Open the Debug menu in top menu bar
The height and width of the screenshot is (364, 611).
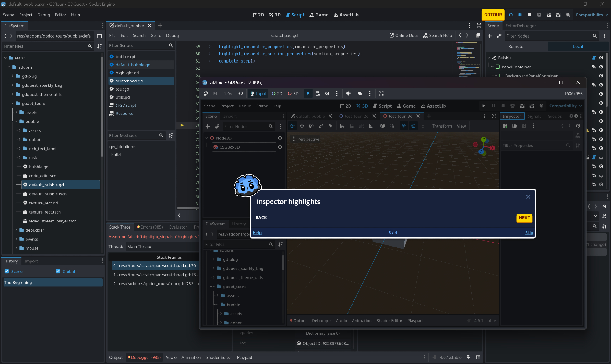(x=43, y=15)
